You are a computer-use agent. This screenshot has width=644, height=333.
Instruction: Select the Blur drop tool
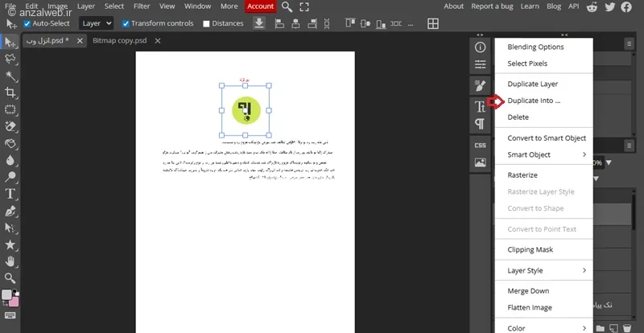(x=10, y=160)
